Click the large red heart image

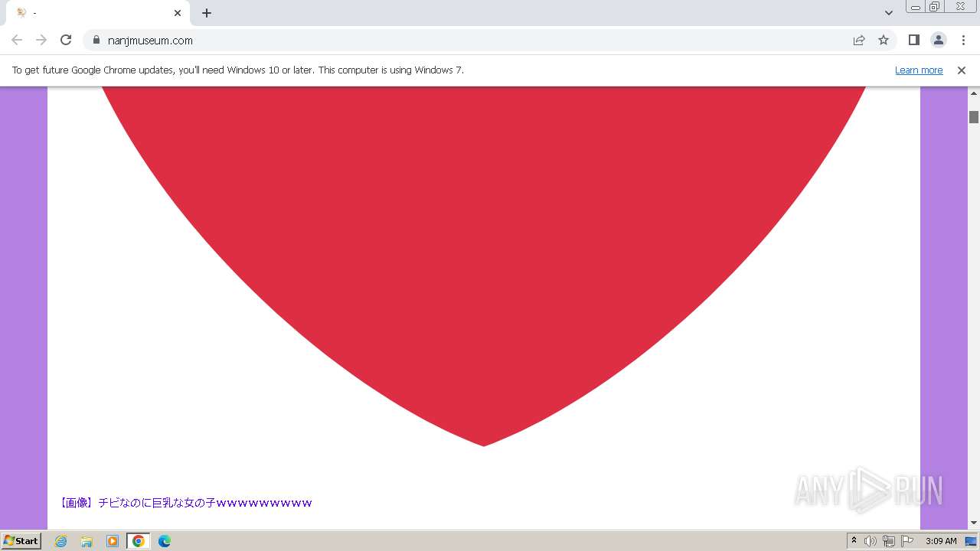tap(484, 266)
